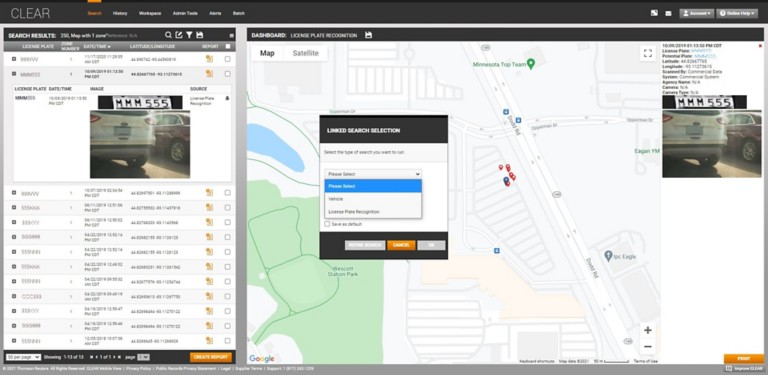Click the MMM555 plate image in the info panel
Image resolution: width=768 pixels, height=375 pixels.
click(704, 102)
